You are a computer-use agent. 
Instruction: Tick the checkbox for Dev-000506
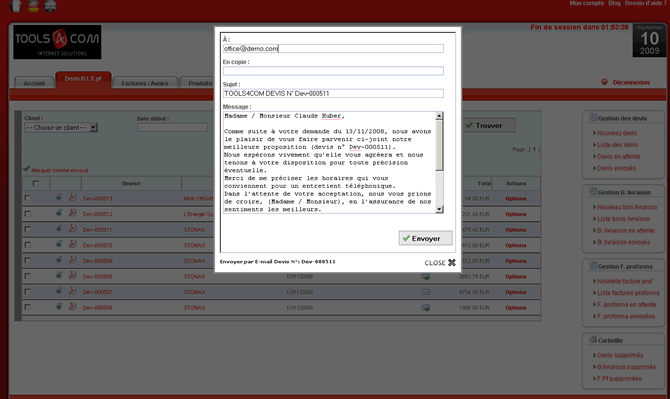[x=28, y=307]
